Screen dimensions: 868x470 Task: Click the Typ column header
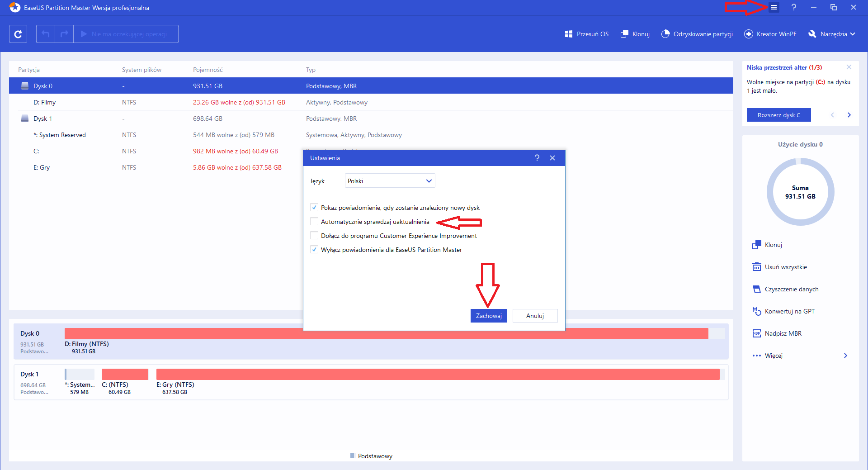(x=311, y=70)
